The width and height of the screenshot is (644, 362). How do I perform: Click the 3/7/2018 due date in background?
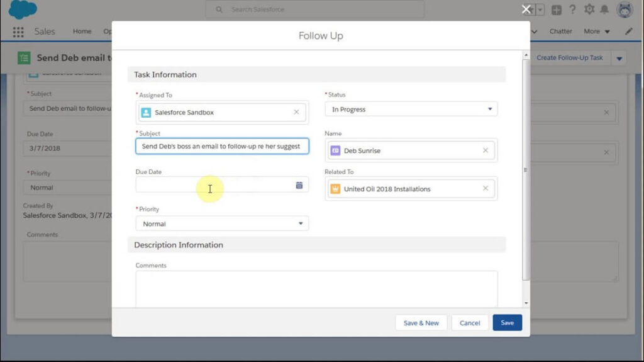coord(45,148)
